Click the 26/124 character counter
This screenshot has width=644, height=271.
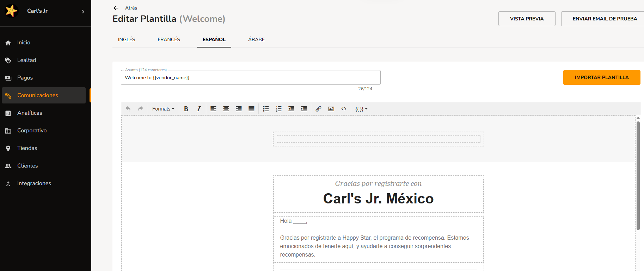(x=365, y=89)
